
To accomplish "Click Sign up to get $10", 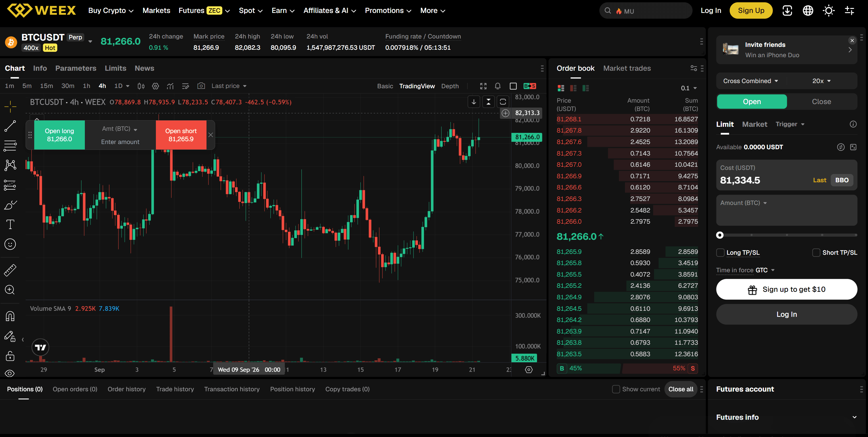I will coord(786,290).
